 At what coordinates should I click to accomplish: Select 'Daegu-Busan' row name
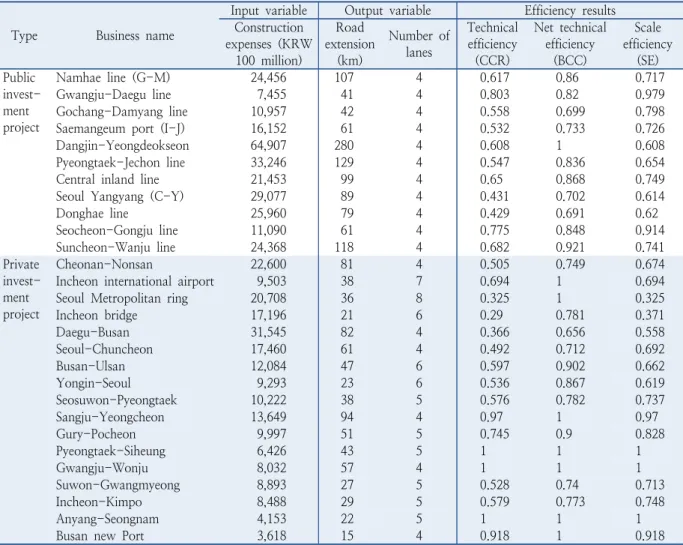93,332
